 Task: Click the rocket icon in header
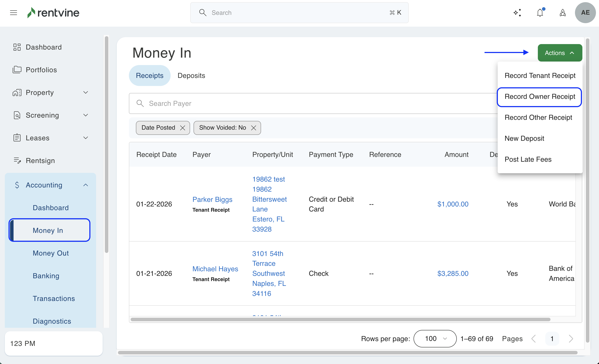563,13
